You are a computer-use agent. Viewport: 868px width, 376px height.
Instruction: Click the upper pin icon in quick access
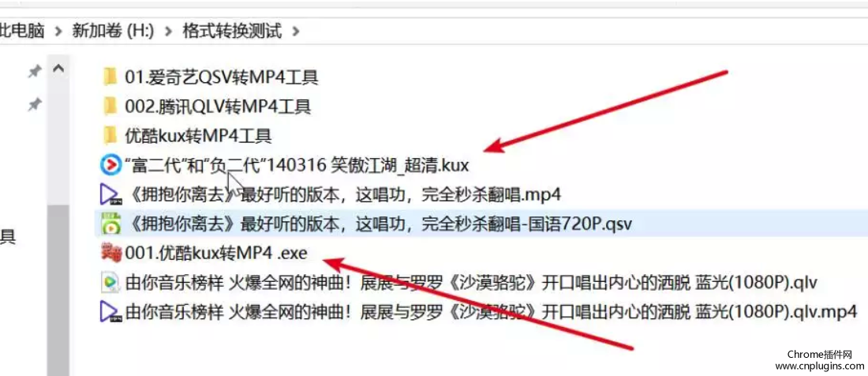click(x=35, y=72)
